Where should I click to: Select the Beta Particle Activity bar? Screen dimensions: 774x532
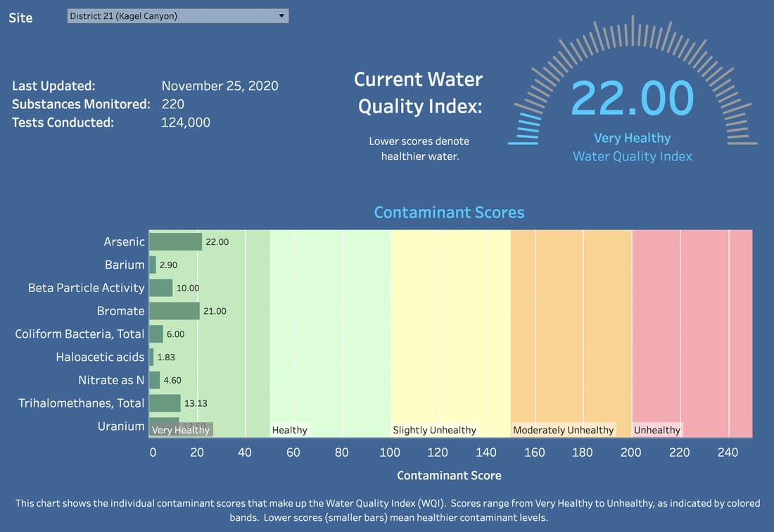(161, 288)
